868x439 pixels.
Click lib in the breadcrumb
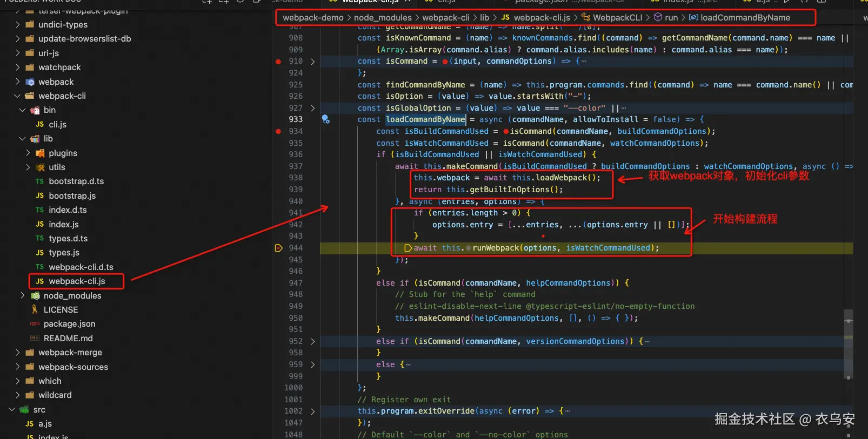(x=484, y=18)
